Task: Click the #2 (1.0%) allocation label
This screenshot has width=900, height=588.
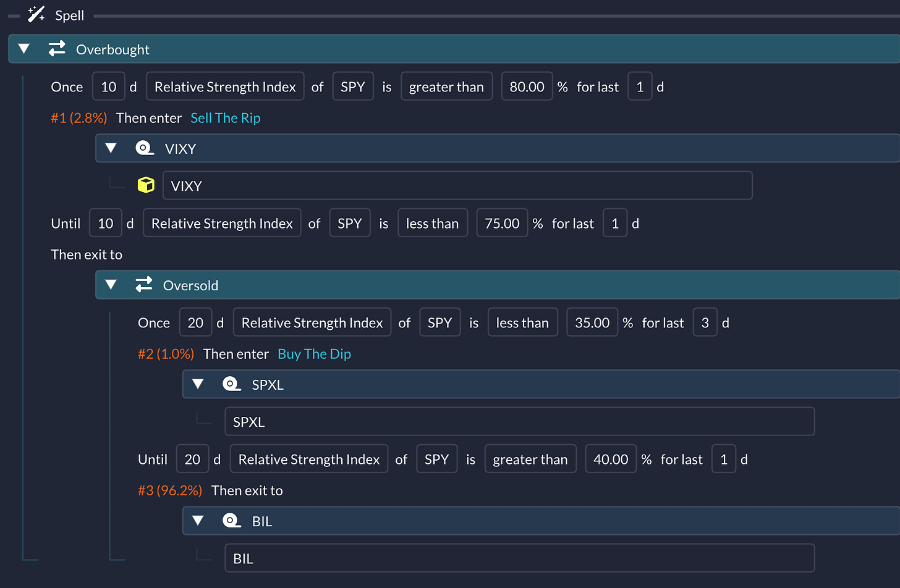Action: click(166, 354)
